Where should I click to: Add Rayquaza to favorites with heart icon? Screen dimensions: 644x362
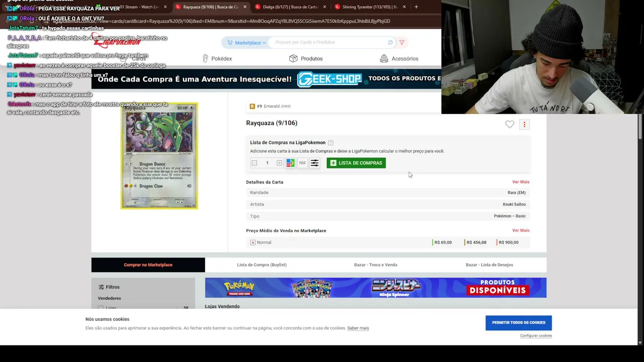coord(510,124)
